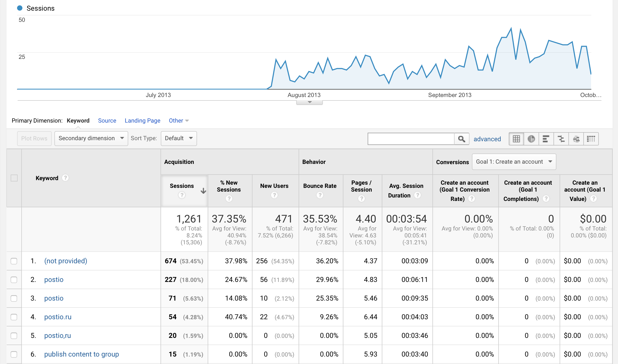Tick checkbox for postio.ru row

point(14,317)
